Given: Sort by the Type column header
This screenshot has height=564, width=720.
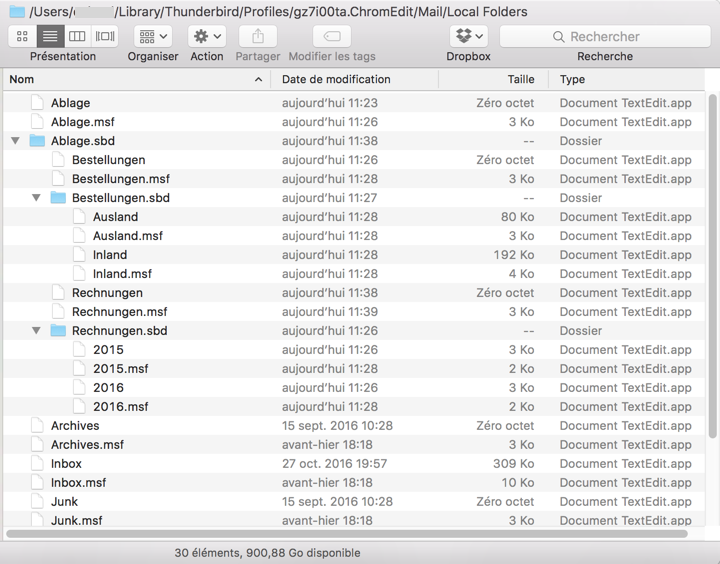Looking at the screenshot, I should (626, 79).
